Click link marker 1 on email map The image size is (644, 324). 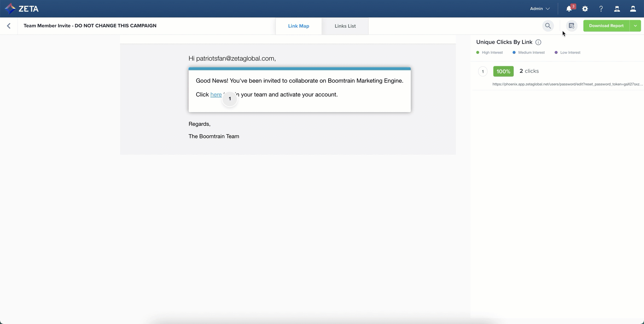[230, 99]
